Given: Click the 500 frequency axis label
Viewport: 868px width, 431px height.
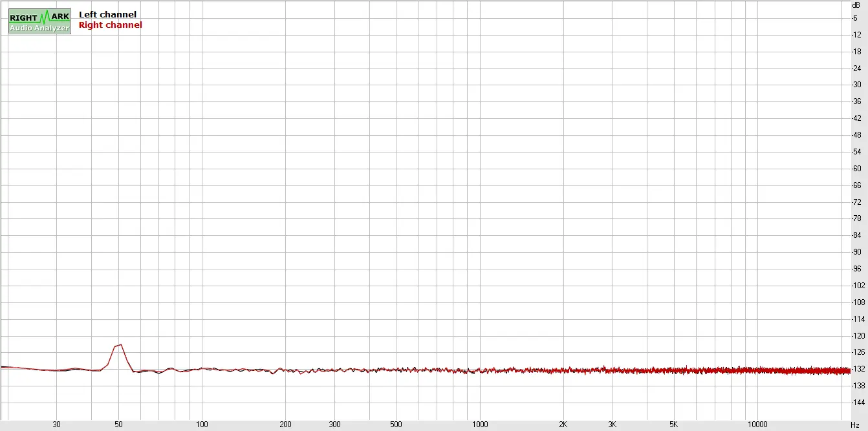Looking at the screenshot, I should [396, 425].
